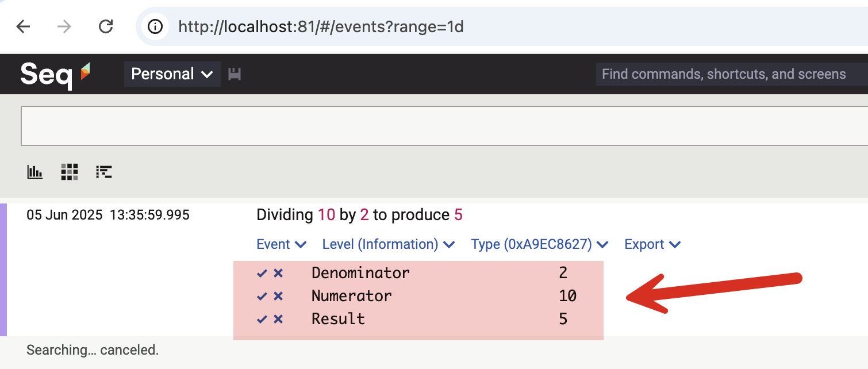Click the save workspace floppy icon
The height and width of the screenshot is (369, 868).
pos(235,74)
